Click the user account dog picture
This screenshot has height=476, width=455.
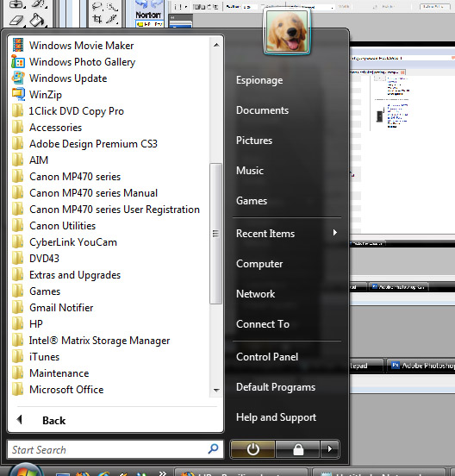pos(287,32)
